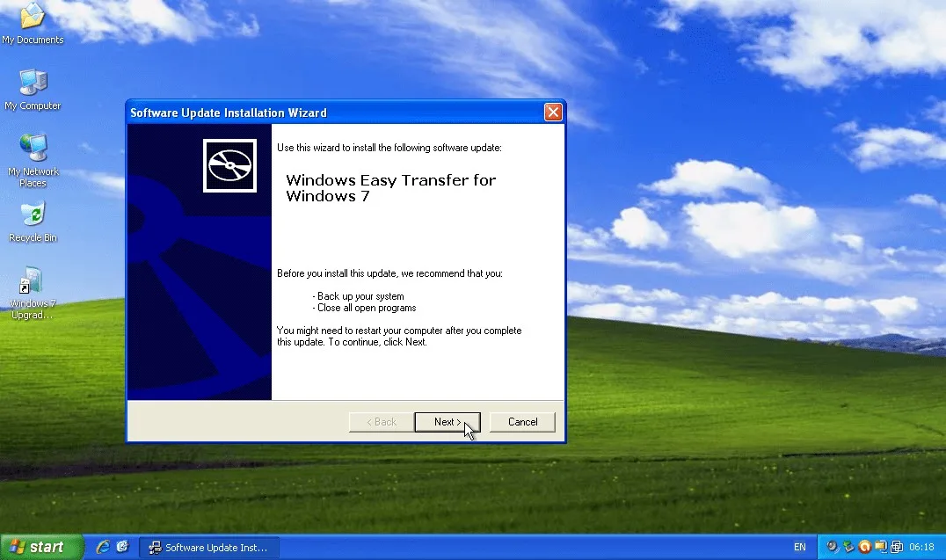Click the folder-and-monitor tray icon
The height and width of the screenshot is (560, 946).
pos(881,547)
